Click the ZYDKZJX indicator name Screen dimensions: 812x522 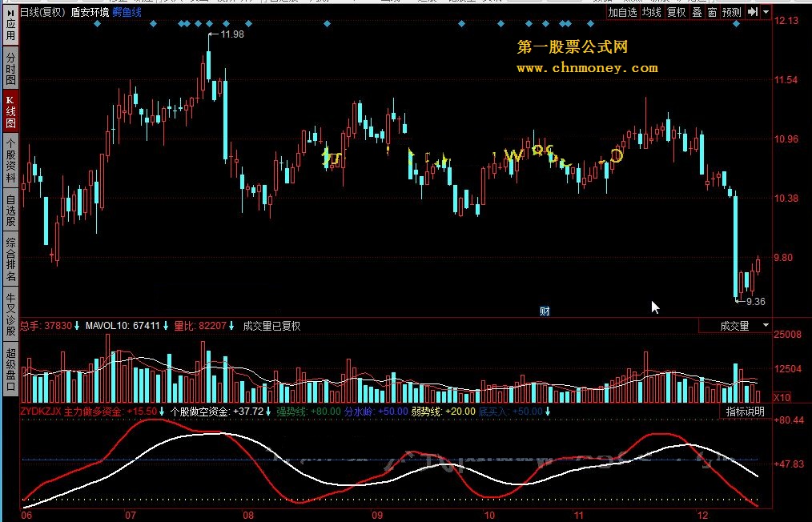tap(40, 412)
